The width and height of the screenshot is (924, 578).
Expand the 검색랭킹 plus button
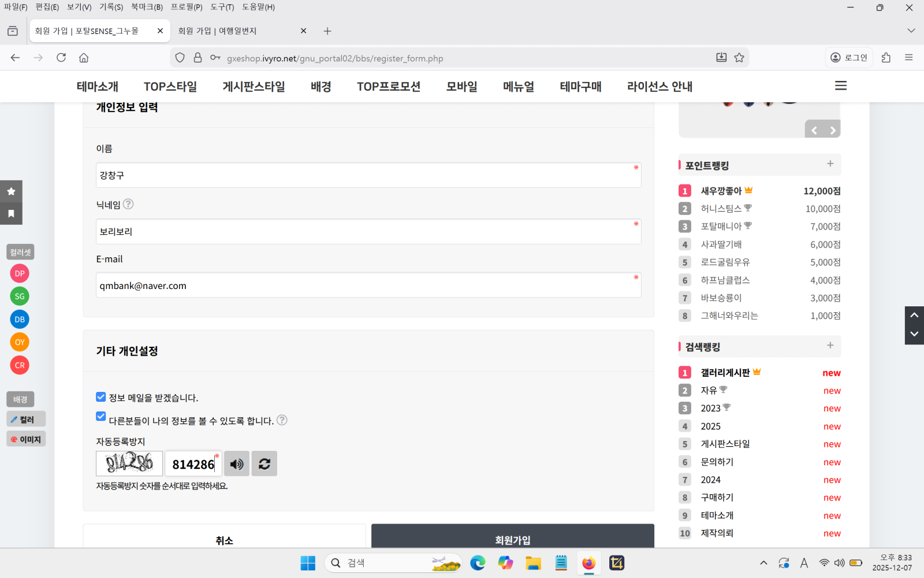830,346
